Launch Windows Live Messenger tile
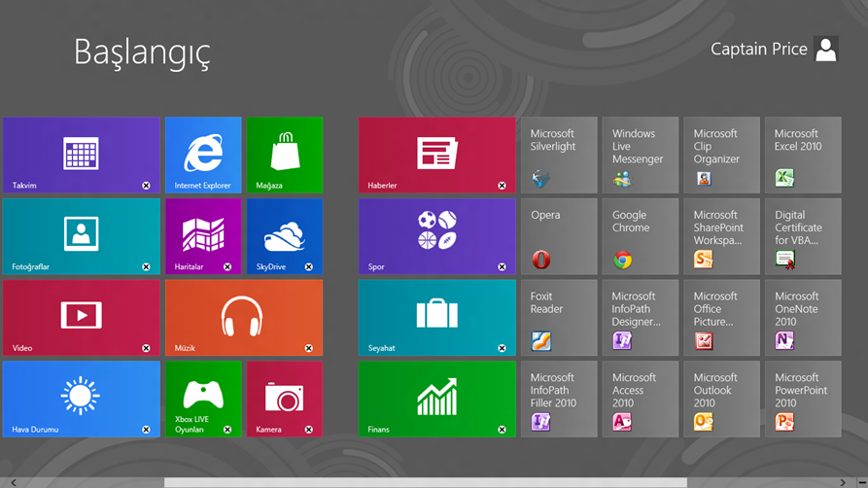The width and height of the screenshot is (868, 488). [641, 156]
